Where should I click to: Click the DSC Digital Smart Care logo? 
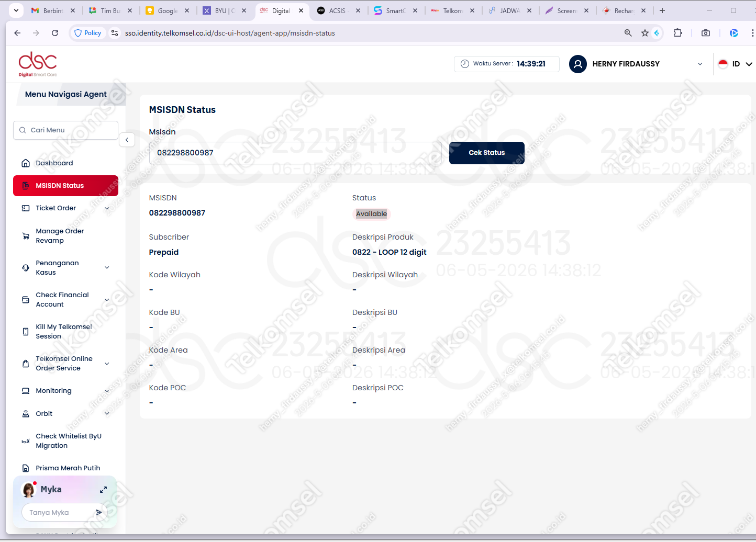click(38, 64)
